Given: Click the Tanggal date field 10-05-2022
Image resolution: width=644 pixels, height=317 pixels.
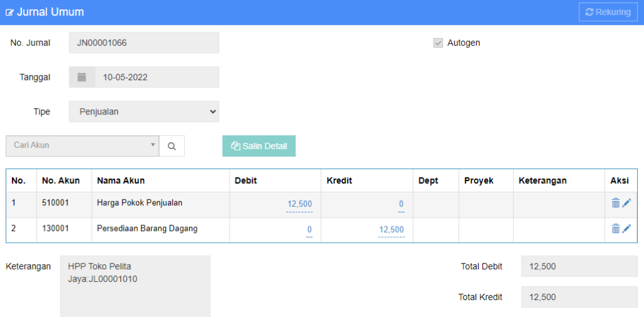Looking at the screenshot, I should (x=157, y=77).
